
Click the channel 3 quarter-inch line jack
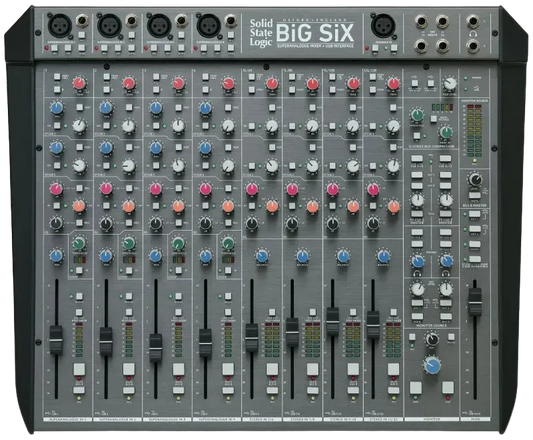[x=181, y=21]
